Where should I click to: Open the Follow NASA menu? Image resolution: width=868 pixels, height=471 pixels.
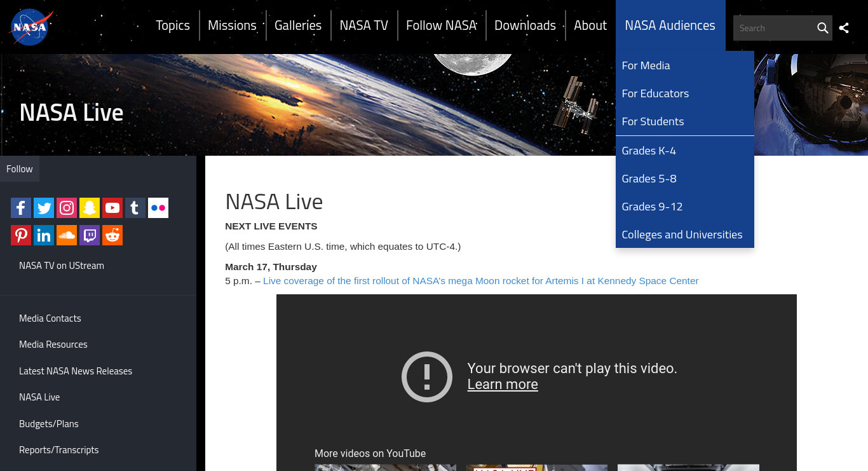click(x=441, y=25)
